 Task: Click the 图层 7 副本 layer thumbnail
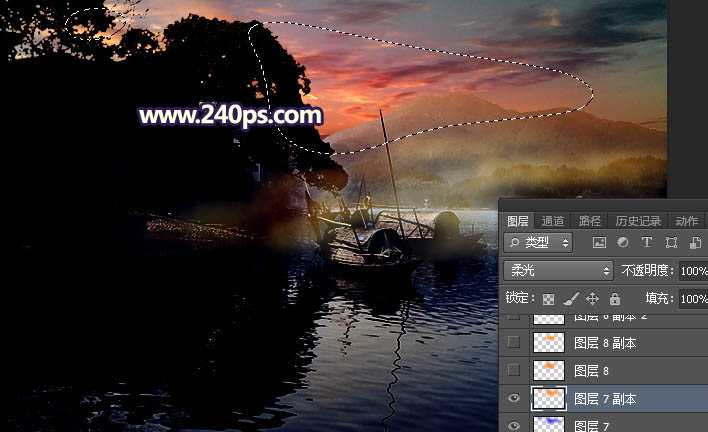pyautogui.click(x=549, y=399)
